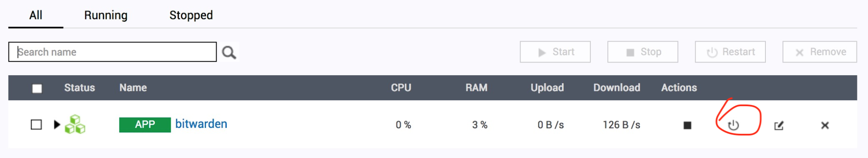Click the Stop button

click(x=643, y=52)
